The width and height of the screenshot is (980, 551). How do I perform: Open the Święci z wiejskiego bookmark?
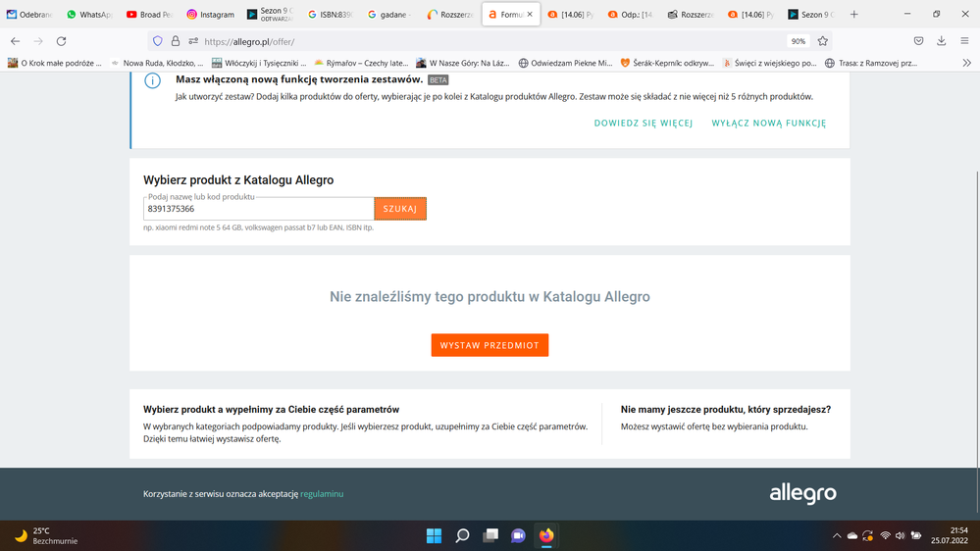pyautogui.click(x=769, y=63)
